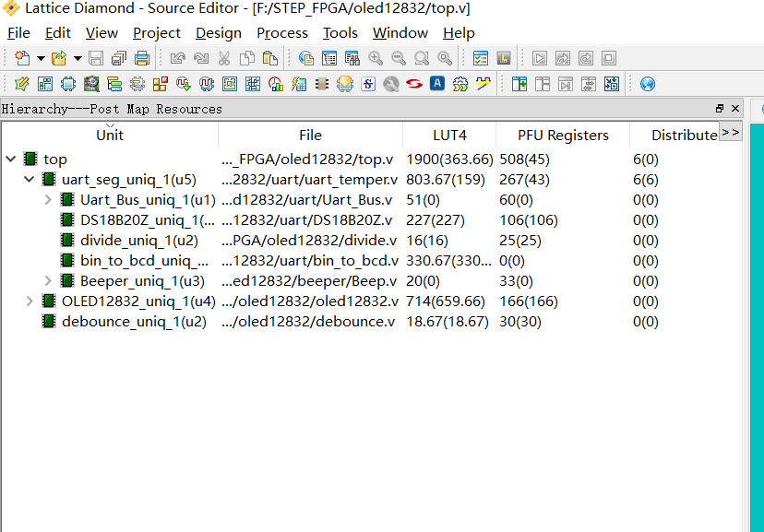Open the Design menu
The width and height of the screenshot is (764, 532).
point(219,33)
